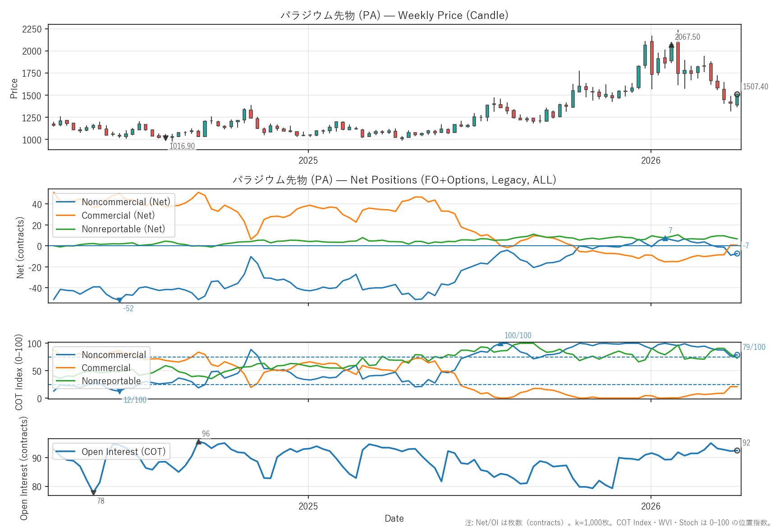
Task: Click the 79/100 latest COT Index circle
Action: pos(737,355)
